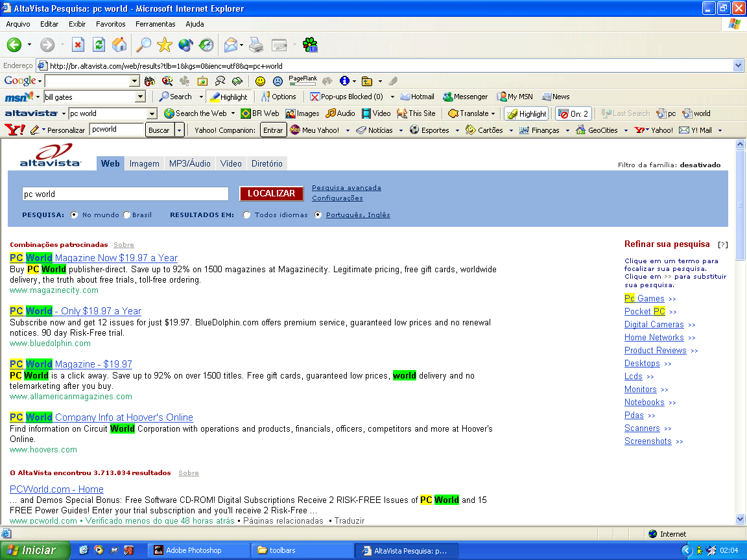Open the Google toolbar search box dropdown
Image resolution: width=747 pixels, height=560 pixels.
click(x=134, y=81)
